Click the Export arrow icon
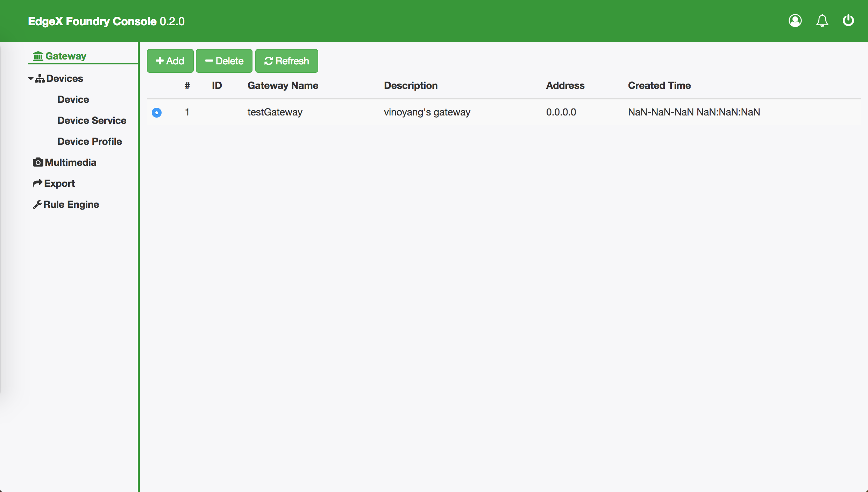This screenshot has height=492, width=868. pos(37,183)
